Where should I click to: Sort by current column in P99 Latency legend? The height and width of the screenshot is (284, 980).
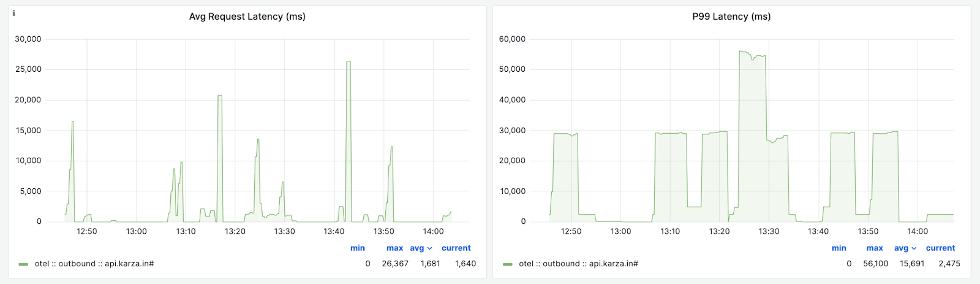[940, 248]
